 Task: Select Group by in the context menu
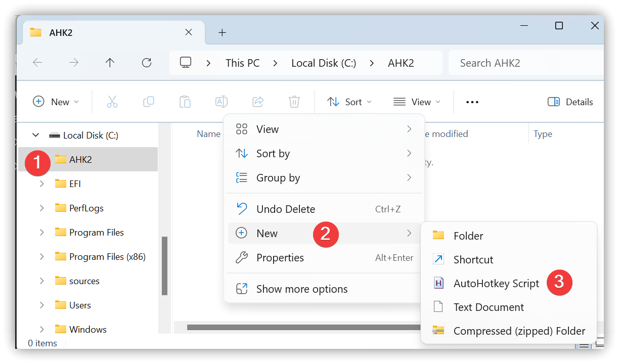pyautogui.click(x=324, y=178)
